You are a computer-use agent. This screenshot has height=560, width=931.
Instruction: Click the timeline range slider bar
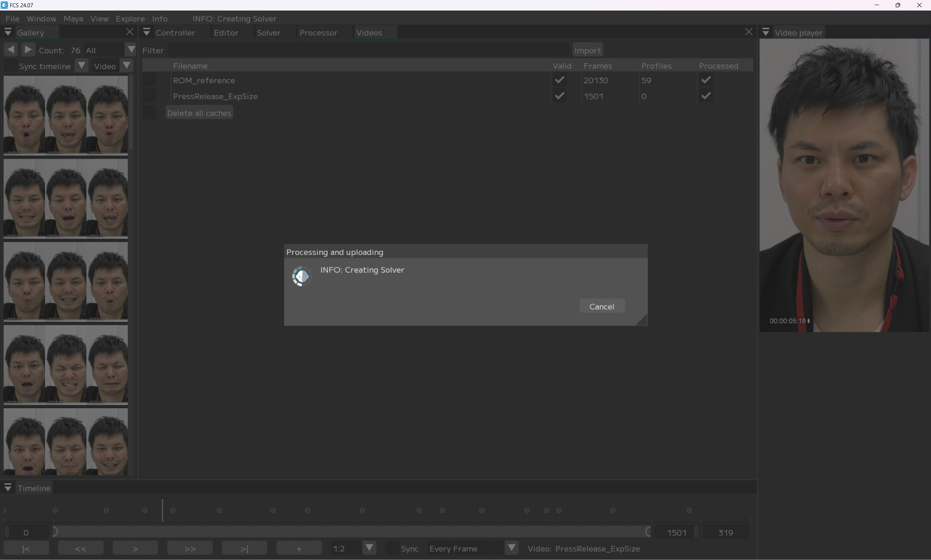pos(351,532)
